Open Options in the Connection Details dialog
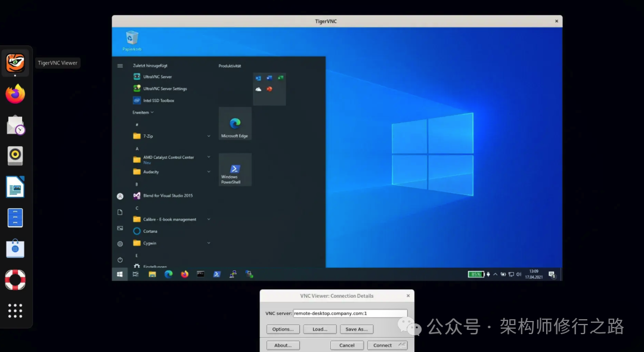 point(283,329)
